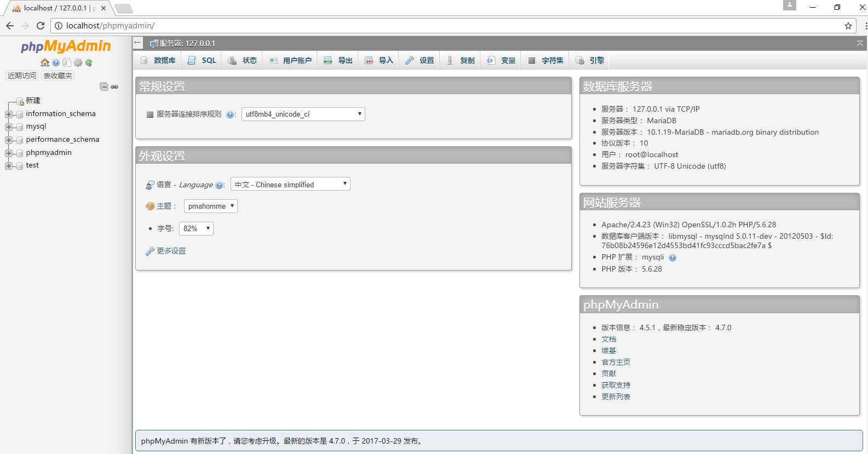Click database icon beside information_schema
Viewport: 868px width, 454px height.
pos(20,114)
